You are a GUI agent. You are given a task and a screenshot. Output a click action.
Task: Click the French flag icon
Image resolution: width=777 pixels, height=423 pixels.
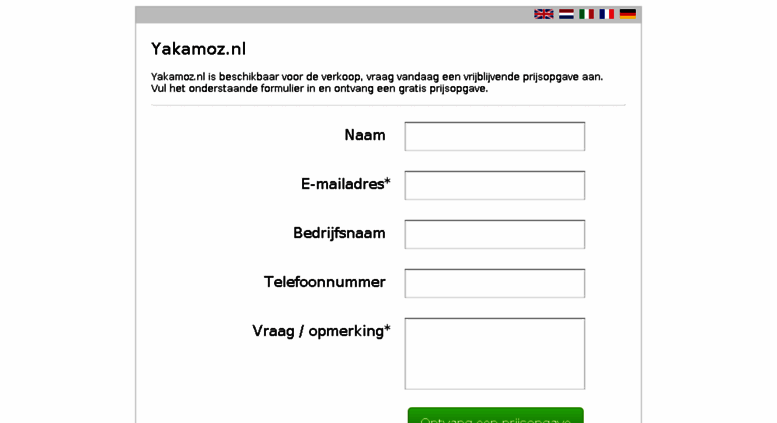pyautogui.click(x=607, y=14)
